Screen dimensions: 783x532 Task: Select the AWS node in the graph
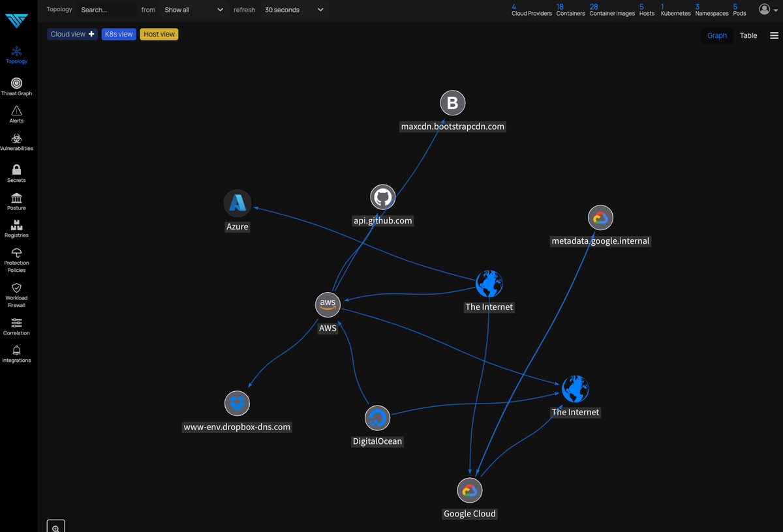pyautogui.click(x=328, y=304)
